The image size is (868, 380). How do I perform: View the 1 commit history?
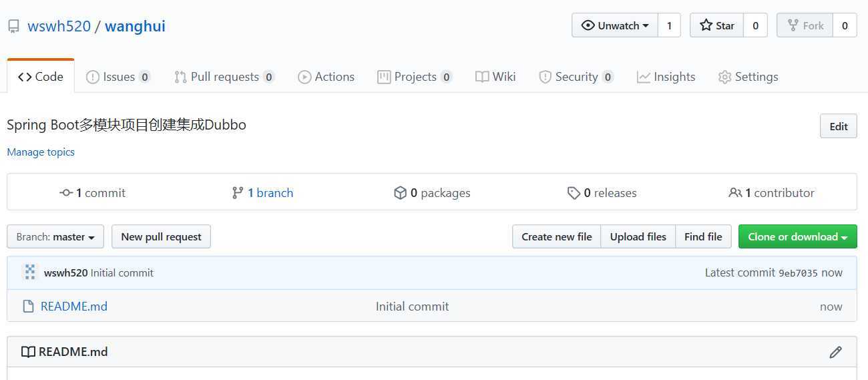click(92, 193)
